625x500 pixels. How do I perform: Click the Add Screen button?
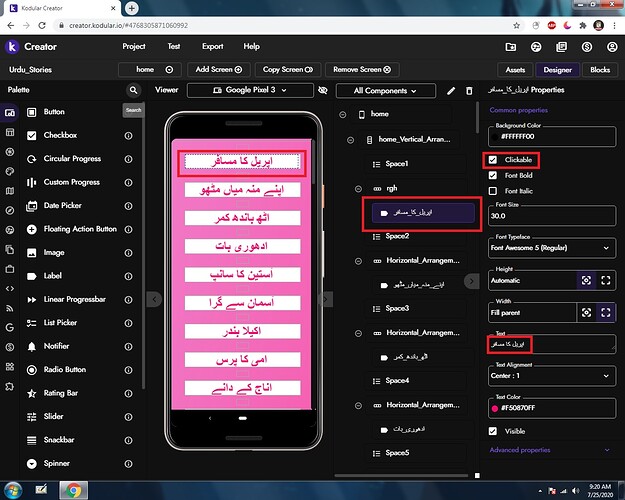[219, 70]
